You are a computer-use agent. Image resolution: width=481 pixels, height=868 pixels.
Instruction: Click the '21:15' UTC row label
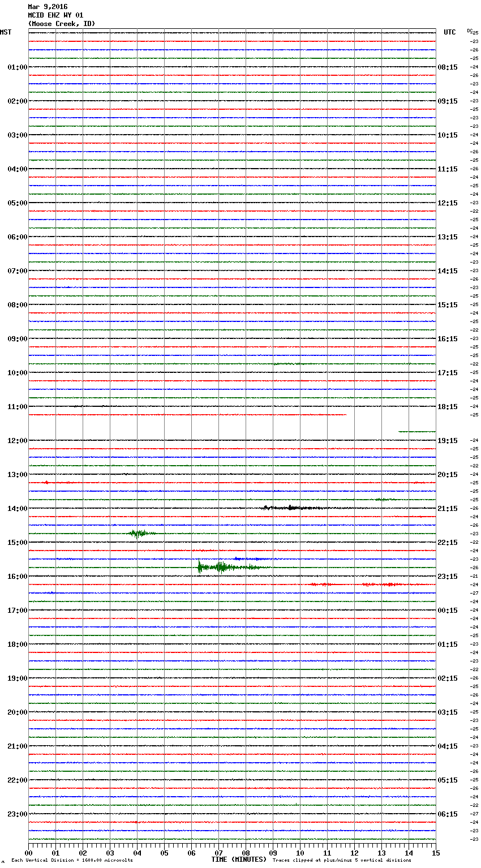(448, 509)
